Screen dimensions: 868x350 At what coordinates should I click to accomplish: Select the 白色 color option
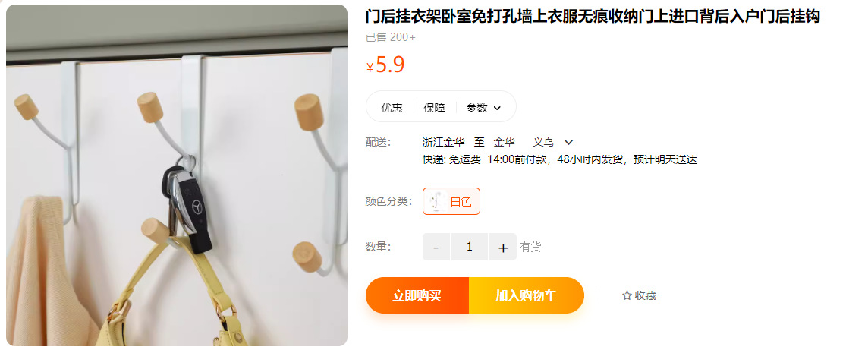(x=451, y=201)
